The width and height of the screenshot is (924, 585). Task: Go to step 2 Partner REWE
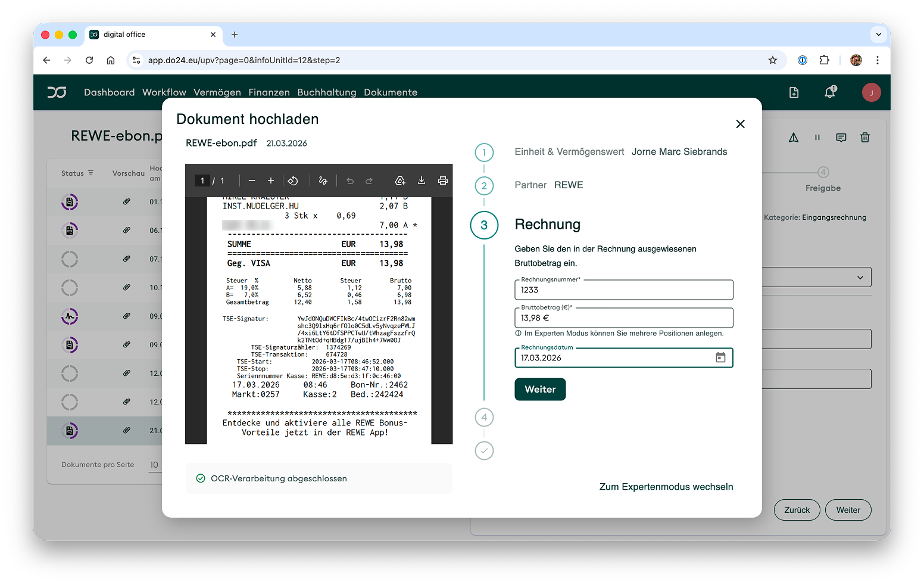[484, 186]
